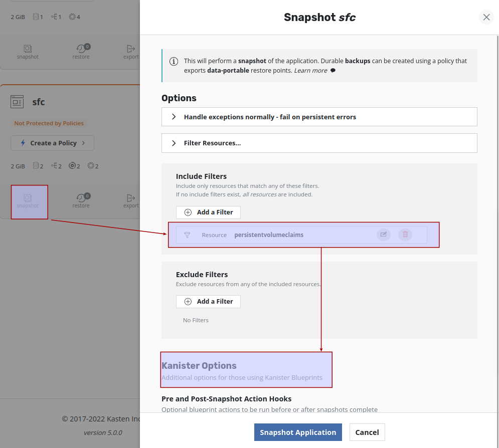Click the Kanister Options heading
Screen dimensions: 499x448
coord(199,366)
